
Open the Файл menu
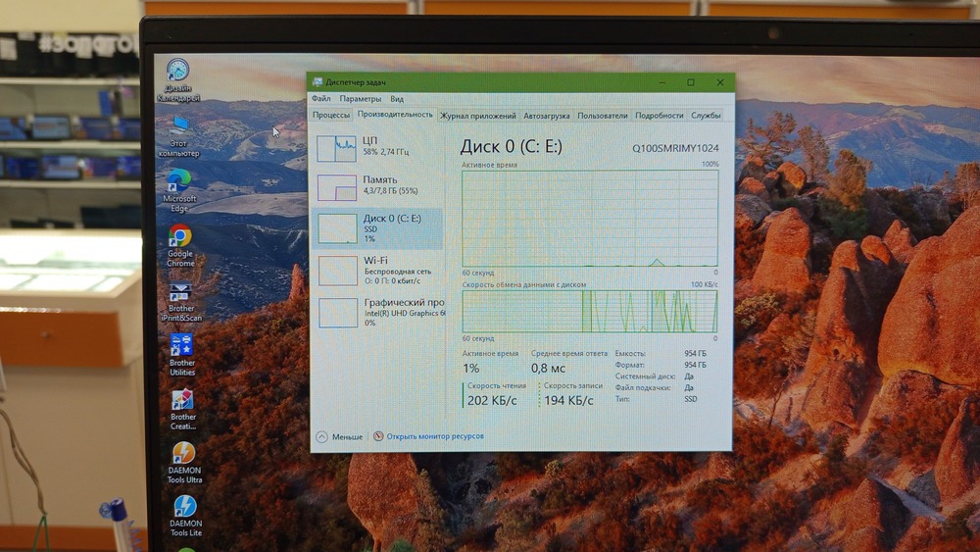pyautogui.click(x=321, y=99)
